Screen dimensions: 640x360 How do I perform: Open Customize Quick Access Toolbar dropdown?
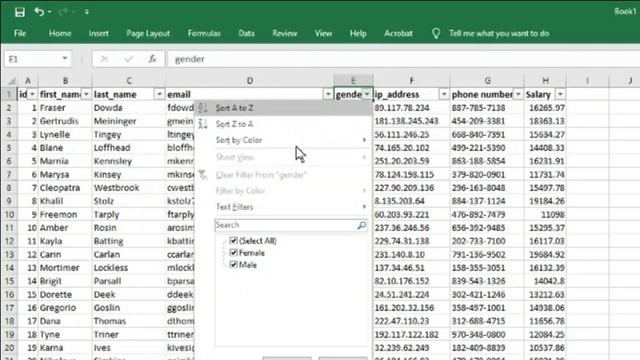tap(87, 12)
